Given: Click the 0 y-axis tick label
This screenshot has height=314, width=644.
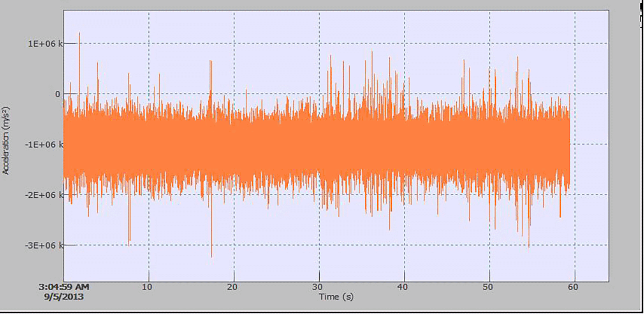Looking at the screenshot, I should coord(58,94).
